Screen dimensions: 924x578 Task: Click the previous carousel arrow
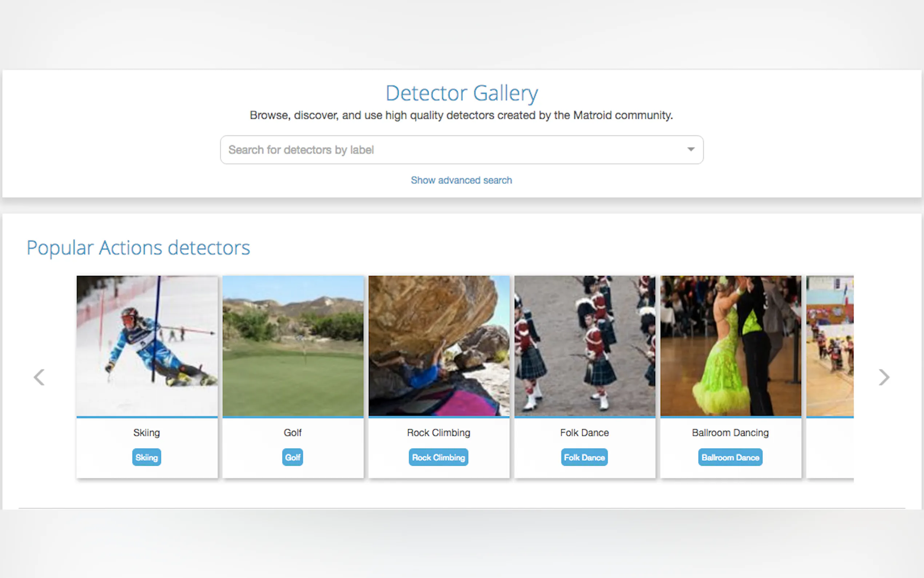click(39, 377)
